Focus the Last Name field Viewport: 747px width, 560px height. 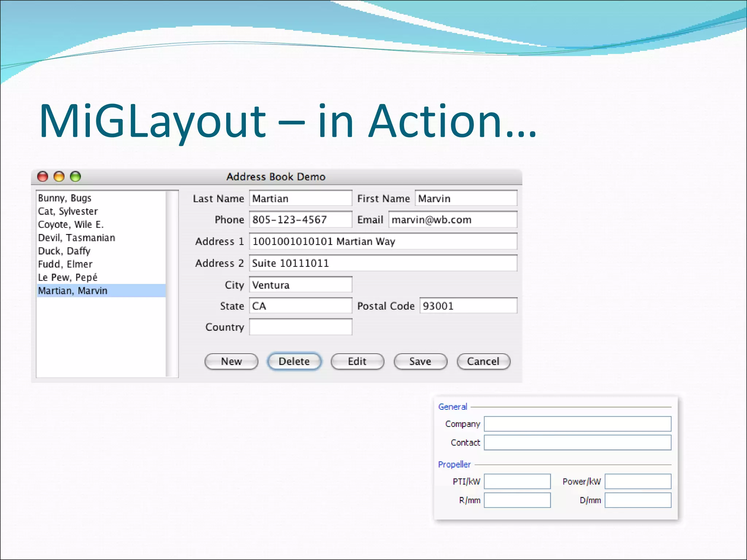[301, 198]
